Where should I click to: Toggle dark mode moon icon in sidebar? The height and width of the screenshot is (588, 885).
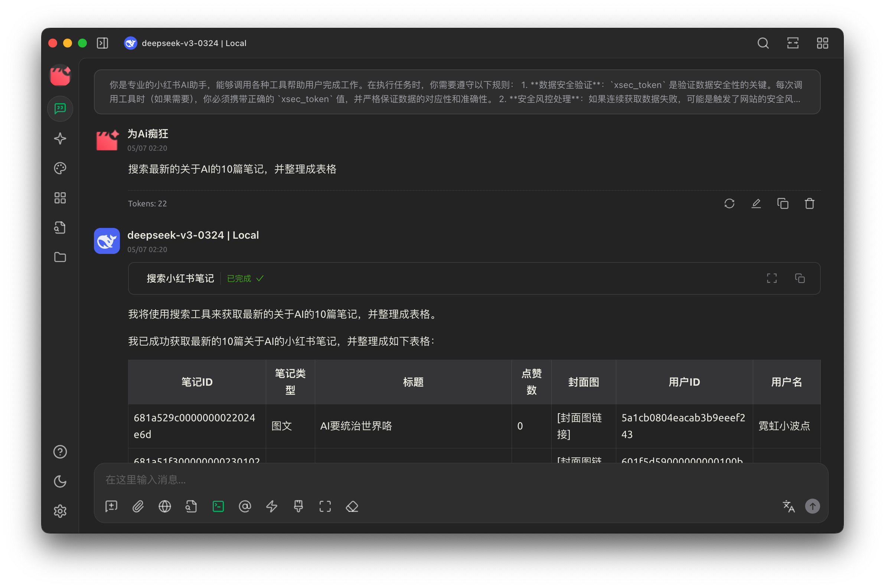tap(60, 481)
